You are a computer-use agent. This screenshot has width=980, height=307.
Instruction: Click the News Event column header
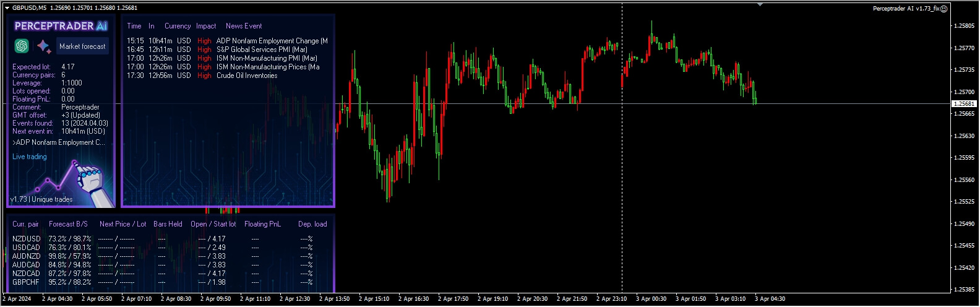[244, 26]
